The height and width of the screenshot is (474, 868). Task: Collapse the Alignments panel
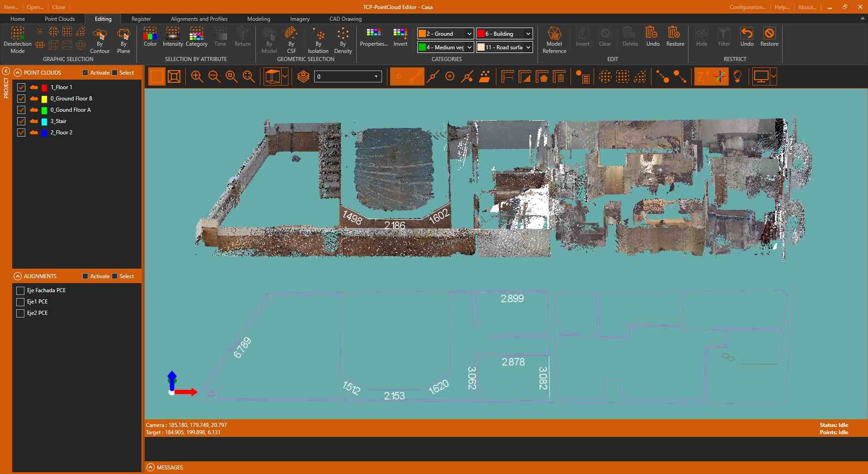[18, 276]
